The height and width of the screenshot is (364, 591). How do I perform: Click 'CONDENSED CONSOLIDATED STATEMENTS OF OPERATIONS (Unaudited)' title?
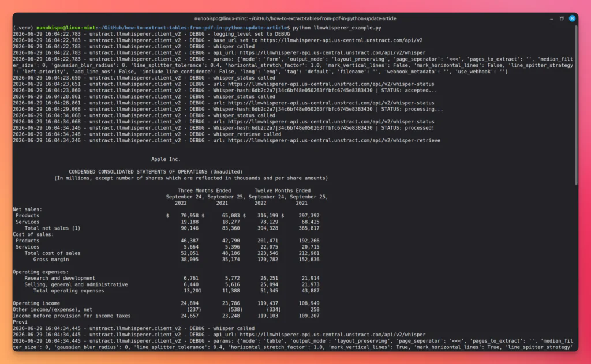[156, 172]
